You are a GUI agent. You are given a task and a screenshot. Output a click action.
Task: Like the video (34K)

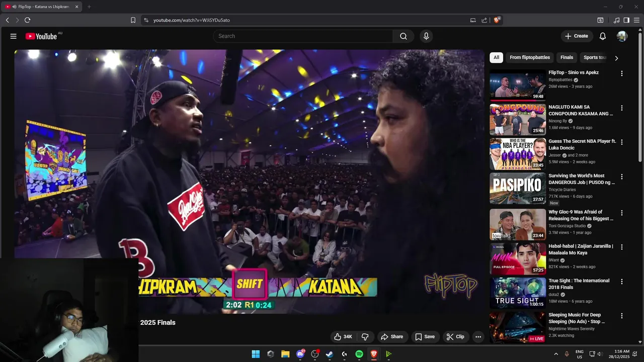pyautogui.click(x=343, y=337)
